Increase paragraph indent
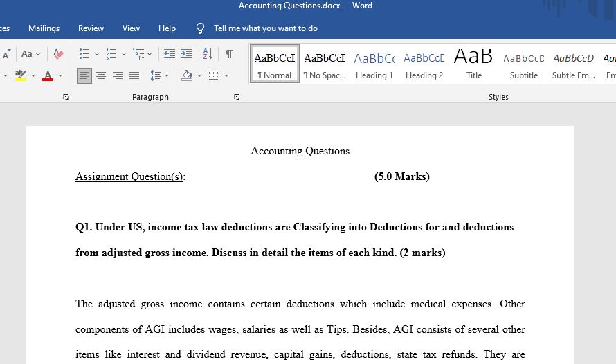This screenshot has width=616, height=364. coord(185,54)
